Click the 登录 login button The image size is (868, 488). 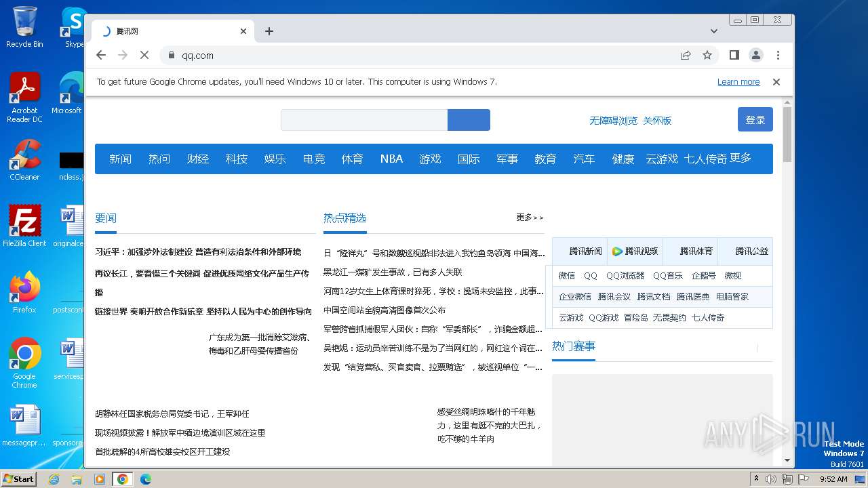click(755, 120)
